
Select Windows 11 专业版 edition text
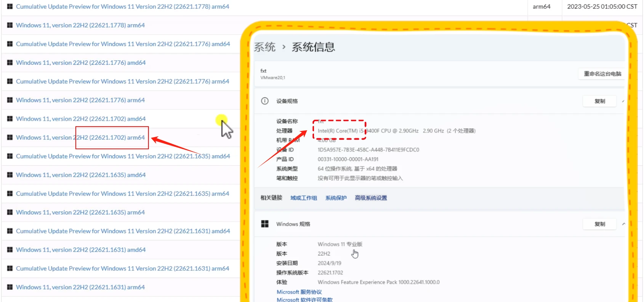pyautogui.click(x=340, y=244)
